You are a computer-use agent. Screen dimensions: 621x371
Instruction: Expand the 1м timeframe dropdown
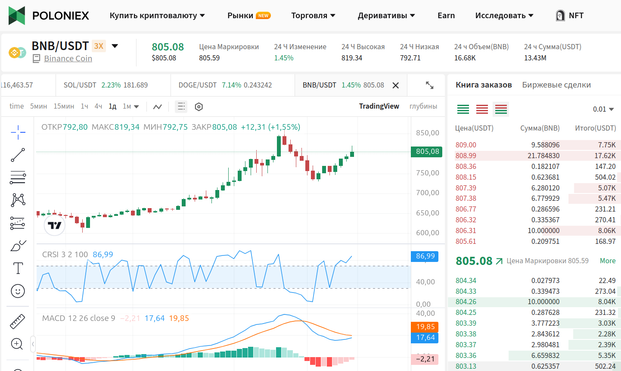click(131, 107)
